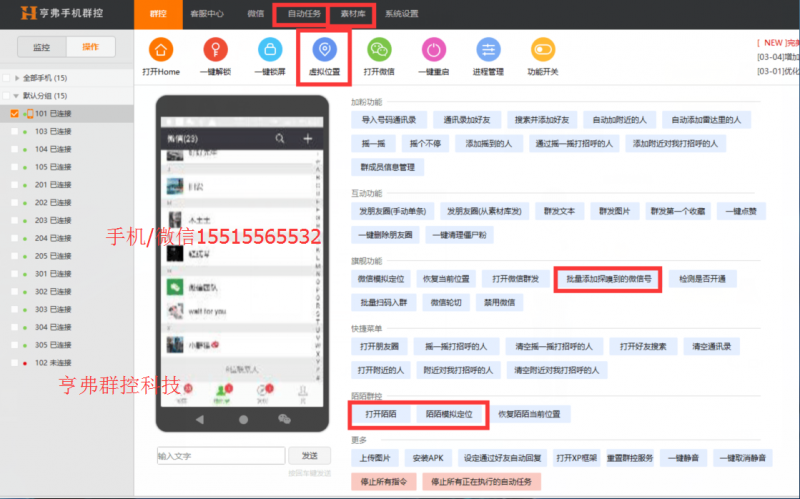This screenshot has height=499, width=800.
Task: Open the 客服中心 tab
Action: tap(207, 14)
